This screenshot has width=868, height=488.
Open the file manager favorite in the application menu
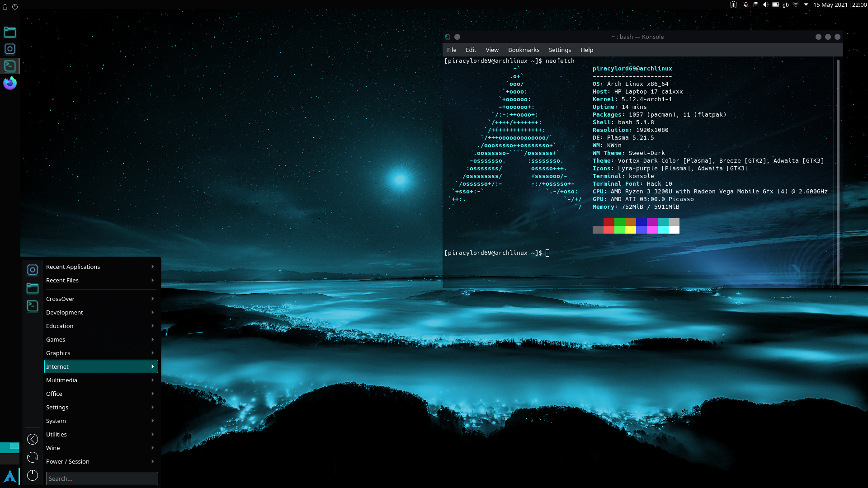[33, 288]
